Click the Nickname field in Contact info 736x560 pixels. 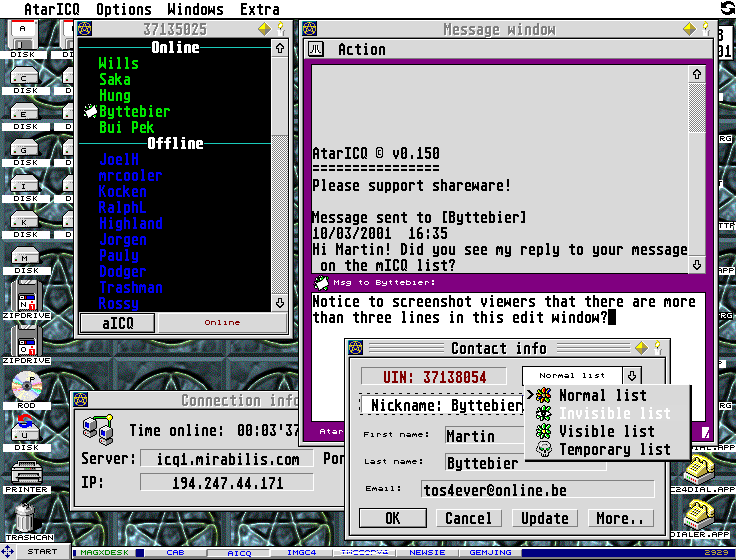[441, 405]
